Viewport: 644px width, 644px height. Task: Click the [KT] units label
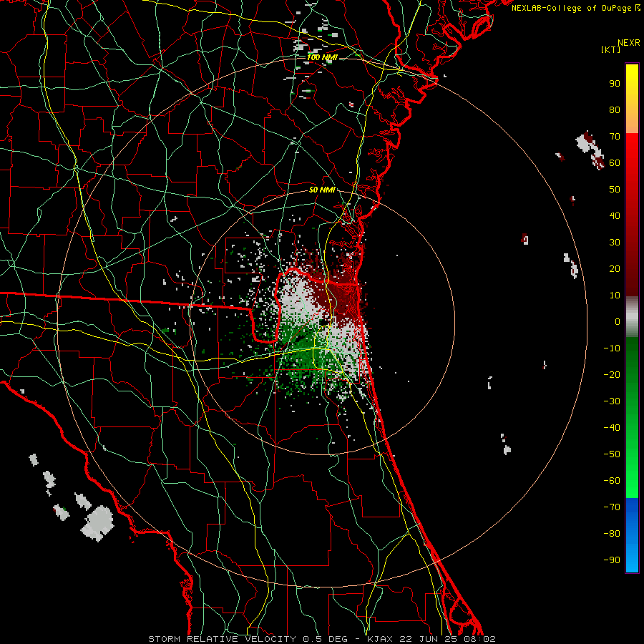pyautogui.click(x=610, y=49)
